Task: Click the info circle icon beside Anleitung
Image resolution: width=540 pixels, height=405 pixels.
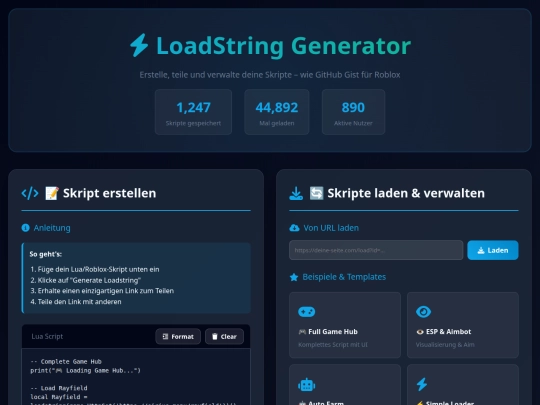Action: pyautogui.click(x=25, y=228)
